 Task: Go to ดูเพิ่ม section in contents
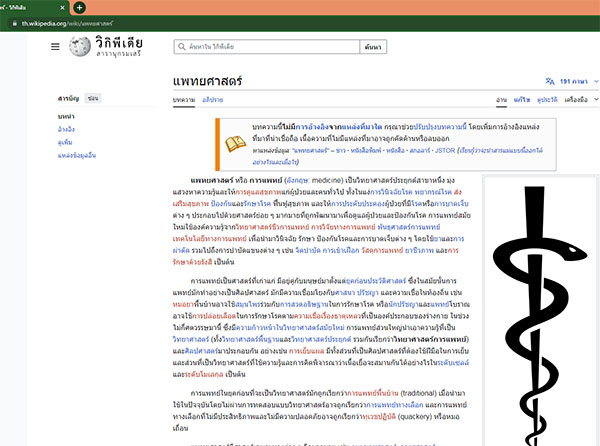click(65, 142)
